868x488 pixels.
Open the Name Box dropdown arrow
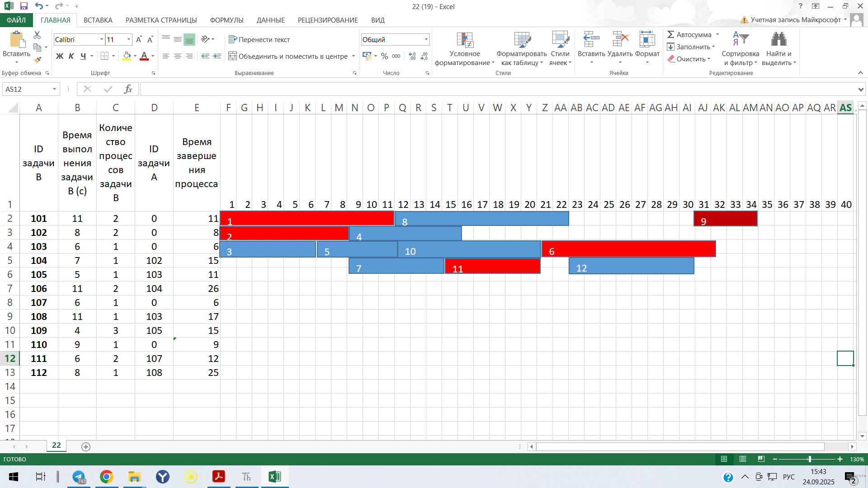click(x=54, y=89)
